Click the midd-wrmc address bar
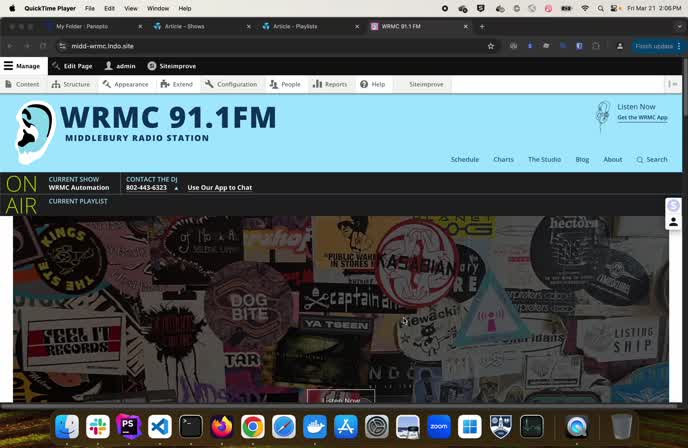Screen dimensions: 688x448 [276, 46]
